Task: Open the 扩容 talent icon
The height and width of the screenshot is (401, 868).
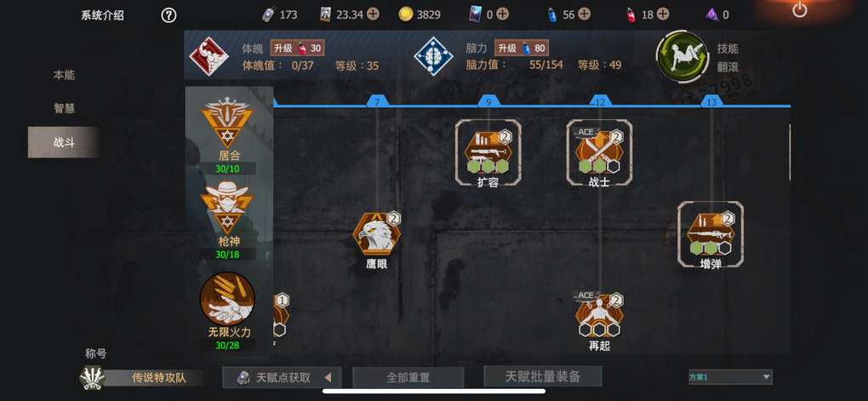Action: 488,152
